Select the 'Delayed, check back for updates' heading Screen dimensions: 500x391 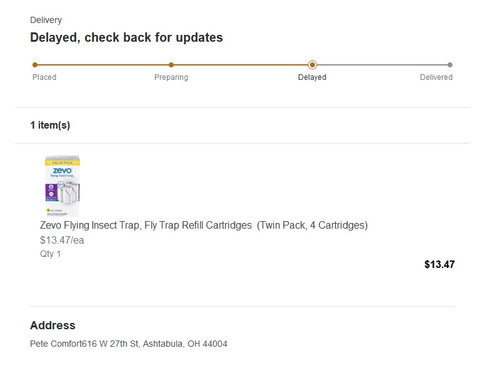pyautogui.click(x=126, y=37)
